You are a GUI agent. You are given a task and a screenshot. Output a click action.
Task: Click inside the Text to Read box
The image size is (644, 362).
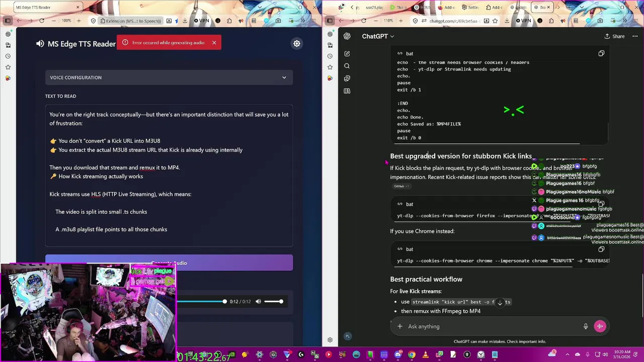tap(169, 176)
